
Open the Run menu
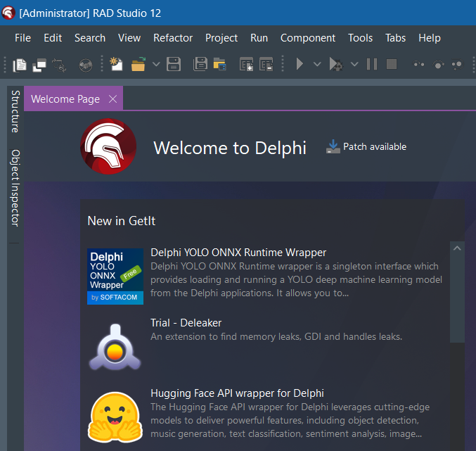click(259, 38)
